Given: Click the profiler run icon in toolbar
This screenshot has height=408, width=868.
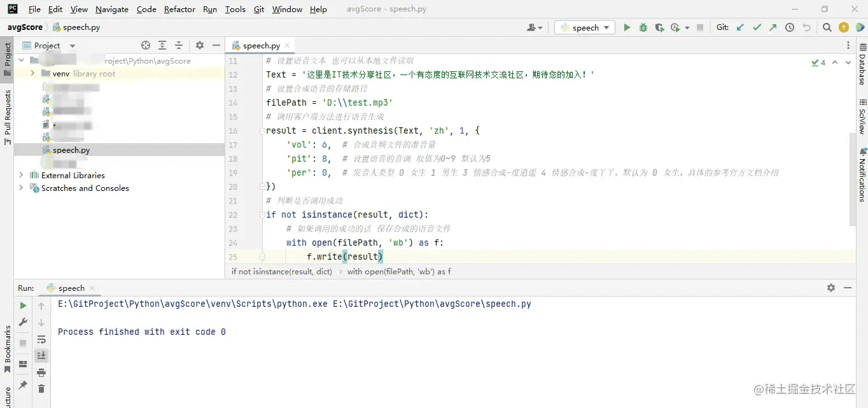Looking at the screenshot, I should point(675,27).
